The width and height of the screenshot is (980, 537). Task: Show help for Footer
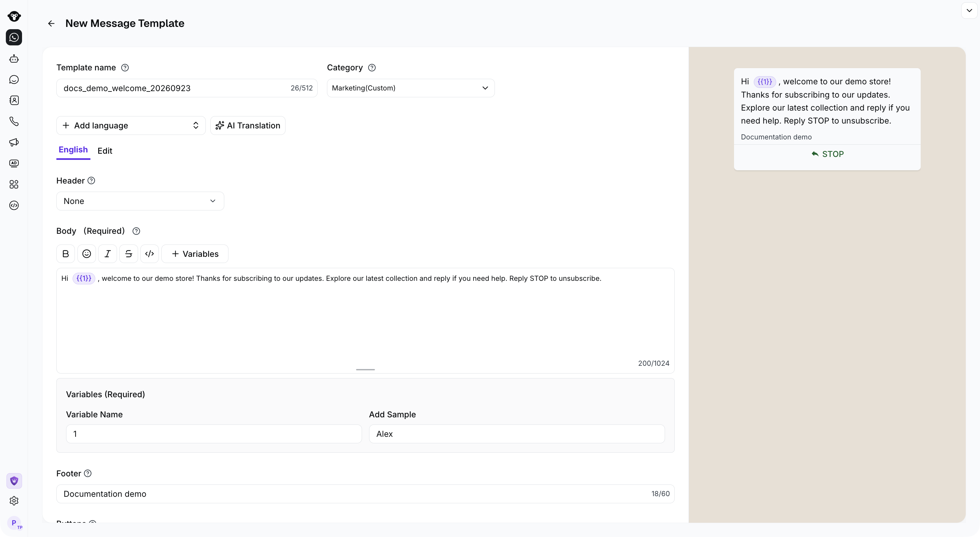coord(87,473)
